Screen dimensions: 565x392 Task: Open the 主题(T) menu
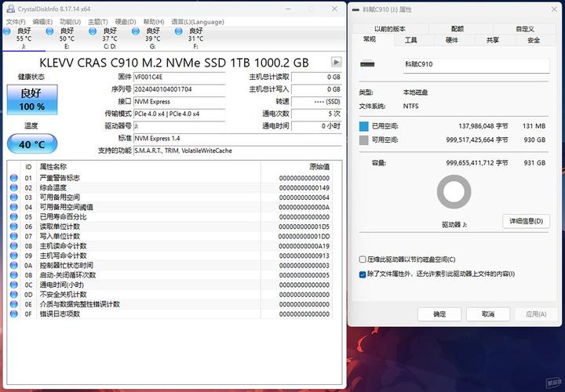(x=98, y=22)
